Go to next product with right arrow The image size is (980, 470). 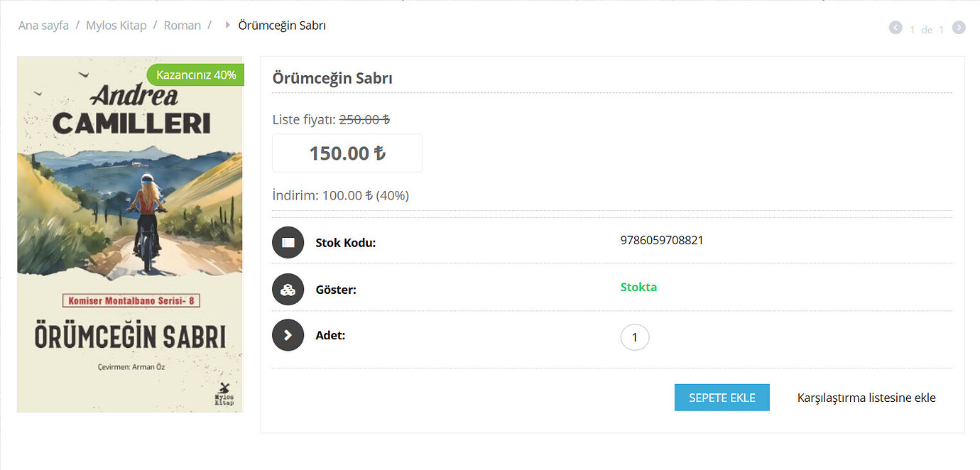[959, 28]
